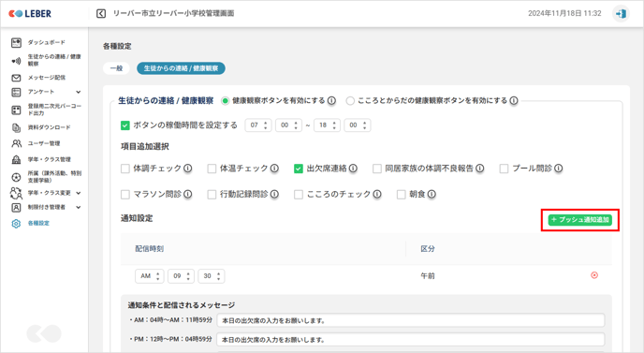Image resolution: width=644 pixels, height=353 pixels.
Task: Edit PM：12時～PM：04時59分 message field
Action: [x=411, y=340]
